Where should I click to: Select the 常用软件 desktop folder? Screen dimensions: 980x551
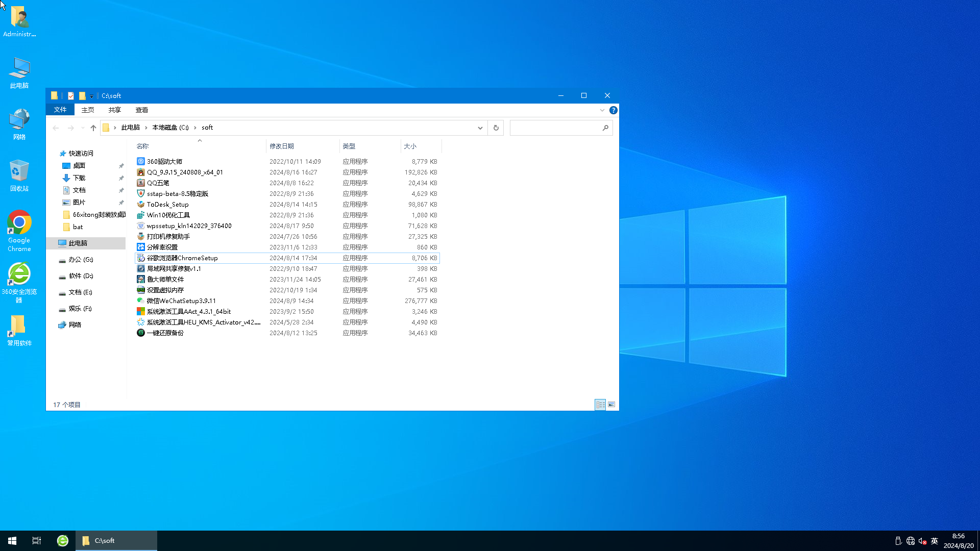(19, 330)
